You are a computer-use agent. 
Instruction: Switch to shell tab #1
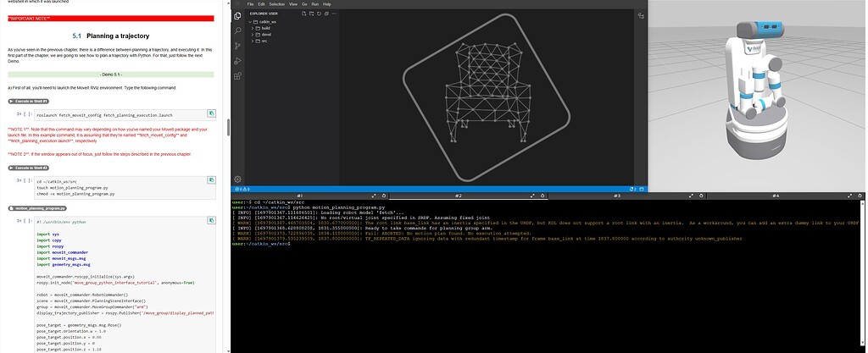(x=299, y=196)
